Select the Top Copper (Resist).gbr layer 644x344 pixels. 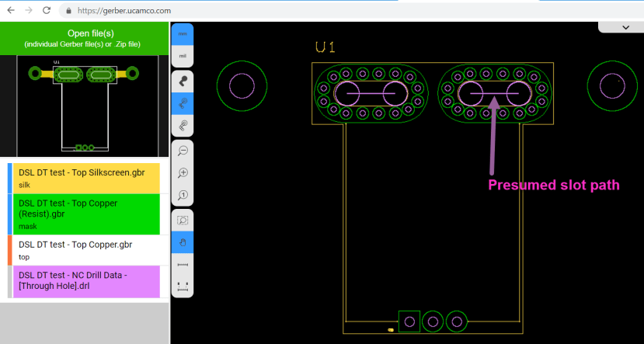point(86,214)
